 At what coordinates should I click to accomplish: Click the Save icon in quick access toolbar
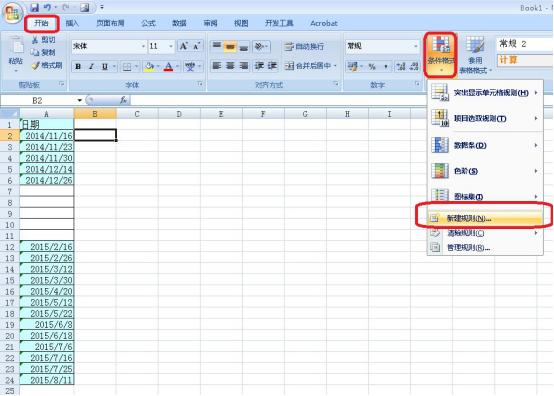coord(35,7)
